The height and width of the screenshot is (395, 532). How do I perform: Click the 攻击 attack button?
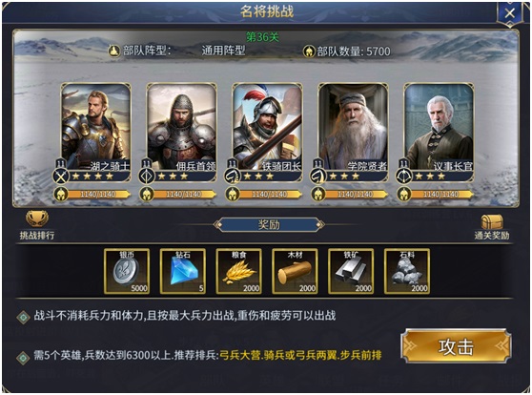[x=456, y=345]
